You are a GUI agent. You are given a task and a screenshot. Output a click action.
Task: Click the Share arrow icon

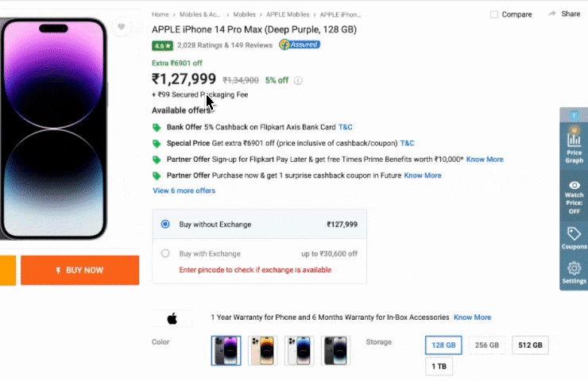click(x=552, y=14)
